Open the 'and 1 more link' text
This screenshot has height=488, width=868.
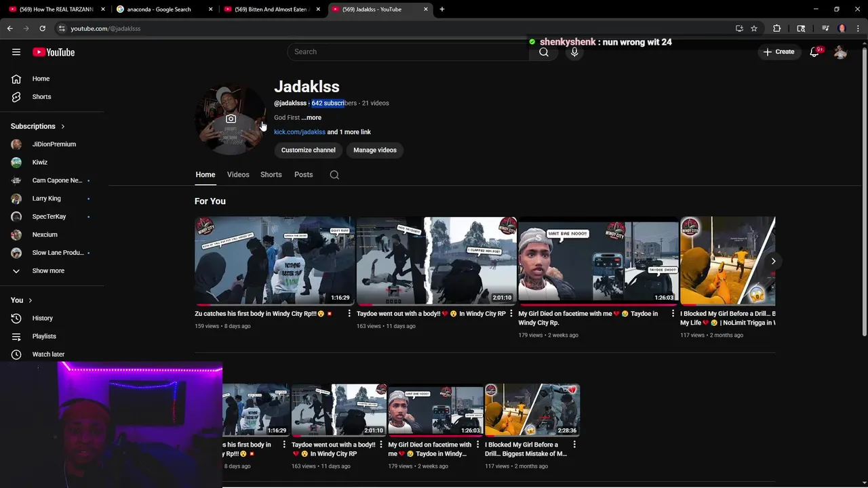pos(349,132)
